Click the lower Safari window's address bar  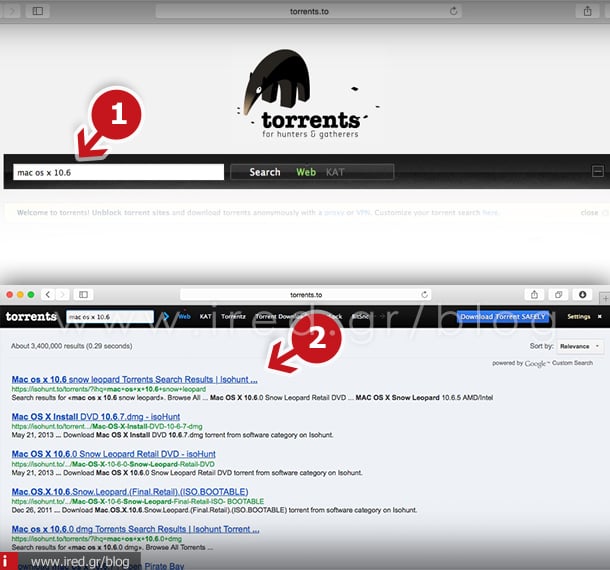point(306,295)
